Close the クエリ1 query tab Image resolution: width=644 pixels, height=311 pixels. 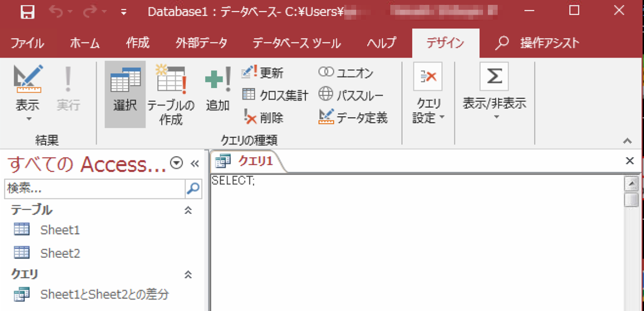(x=629, y=161)
